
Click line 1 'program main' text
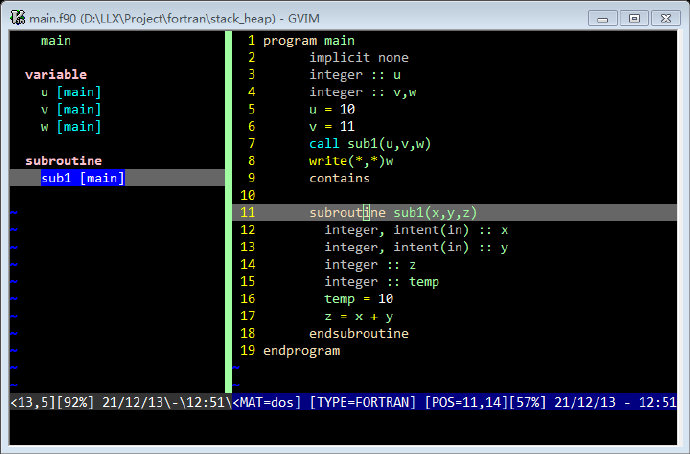pos(308,41)
